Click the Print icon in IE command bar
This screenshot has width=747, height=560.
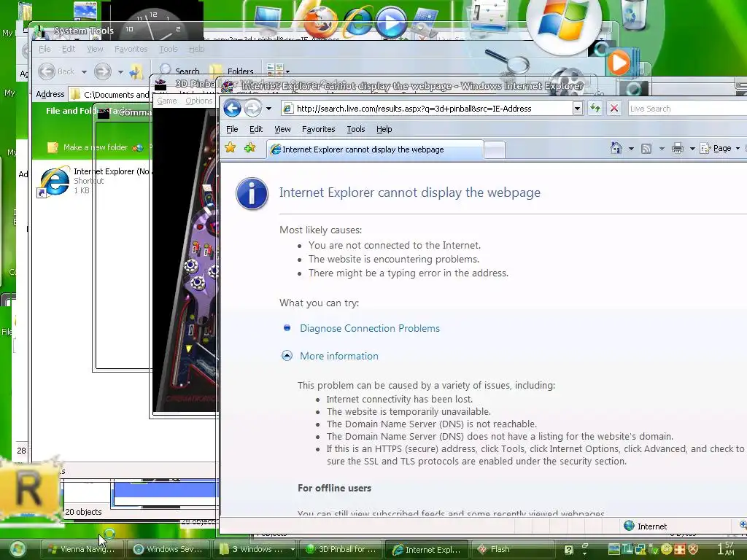678,149
